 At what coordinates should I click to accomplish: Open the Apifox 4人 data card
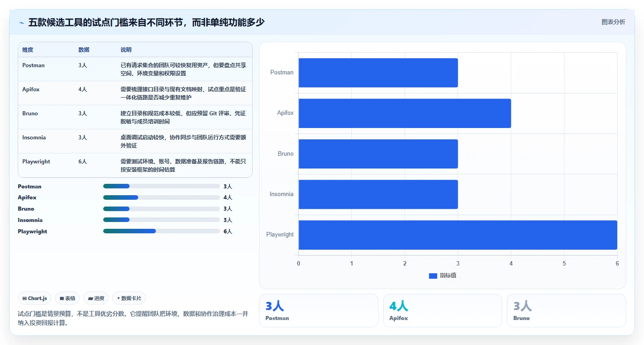coord(443,310)
